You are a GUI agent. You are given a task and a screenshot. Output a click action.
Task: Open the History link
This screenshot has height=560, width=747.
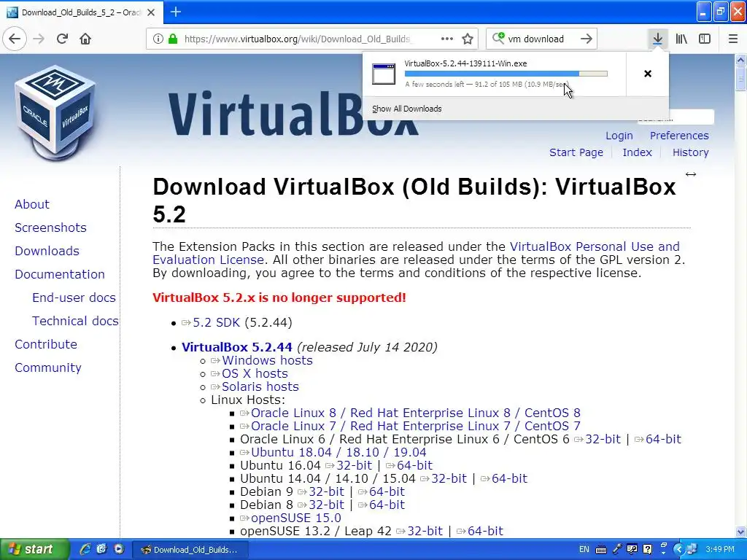click(x=690, y=152)
